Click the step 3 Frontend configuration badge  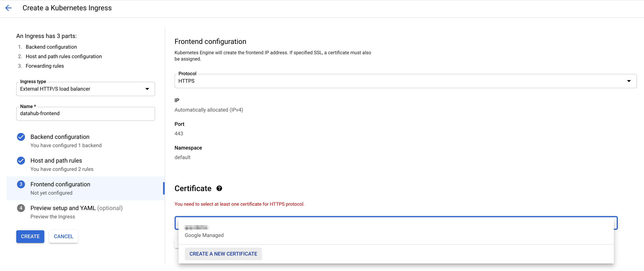(21, 184)
